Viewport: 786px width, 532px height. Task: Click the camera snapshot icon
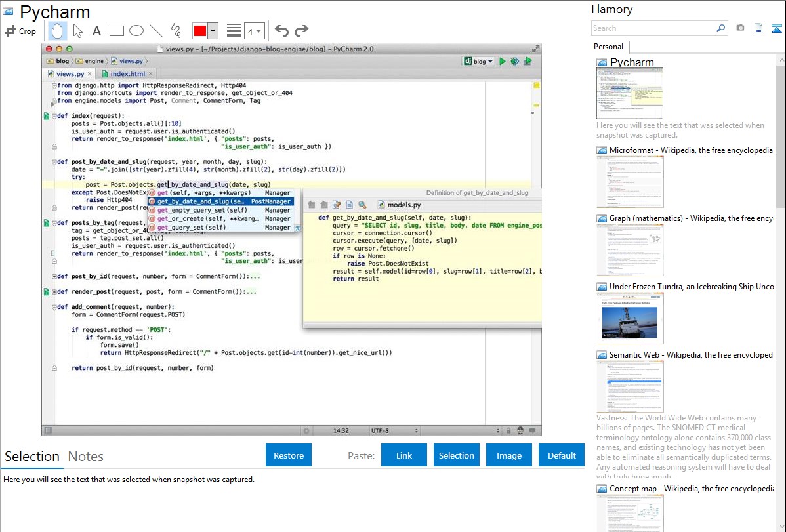740,28
